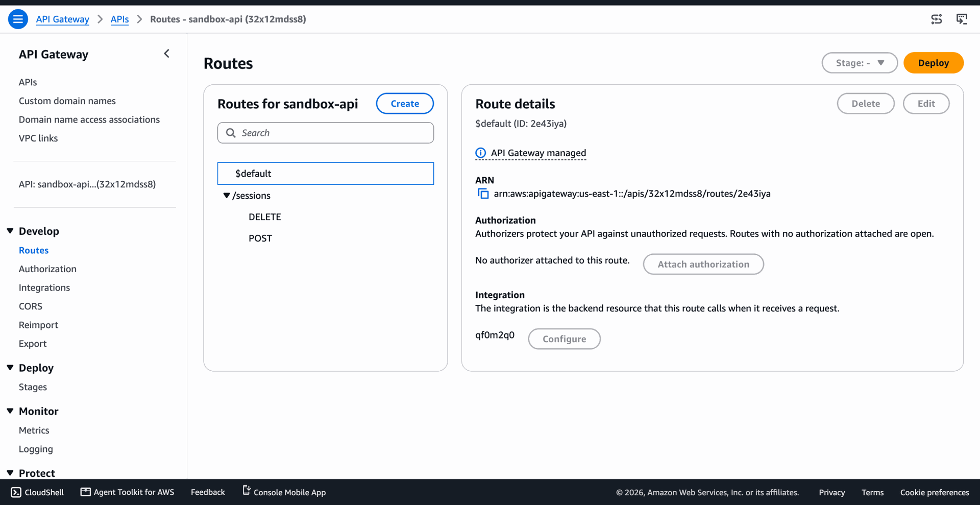Select the $default route
The height and width of the screenshot is (505, 980).
(326, 174)
